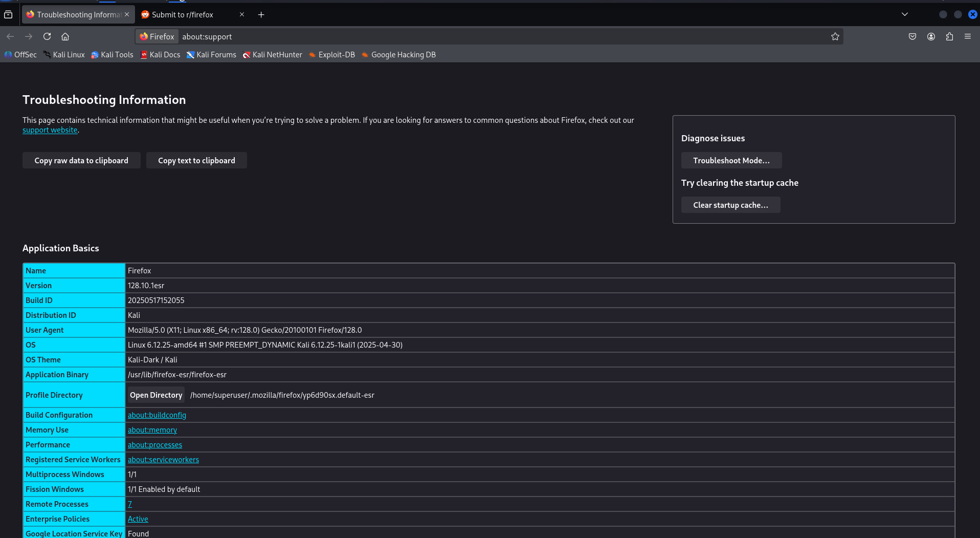Viewport: 980px width, 538px height.
Task: Open the Extensions puzzle icon
Action: pos(949,36)
